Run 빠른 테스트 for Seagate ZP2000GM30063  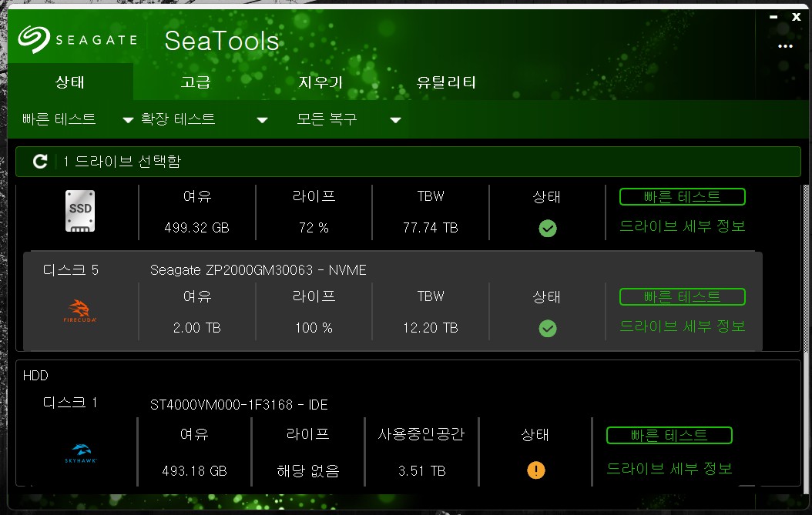point(682,296)
